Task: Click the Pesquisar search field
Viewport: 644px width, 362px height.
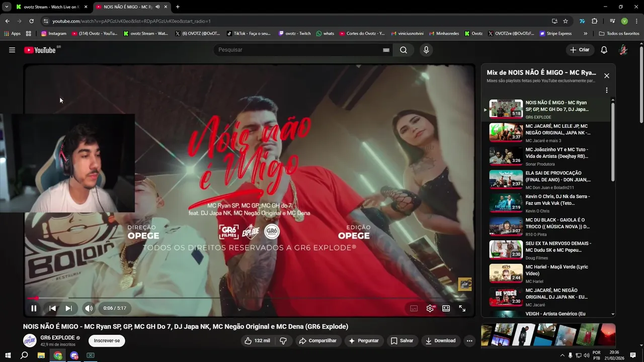Action: coord(299,50)
